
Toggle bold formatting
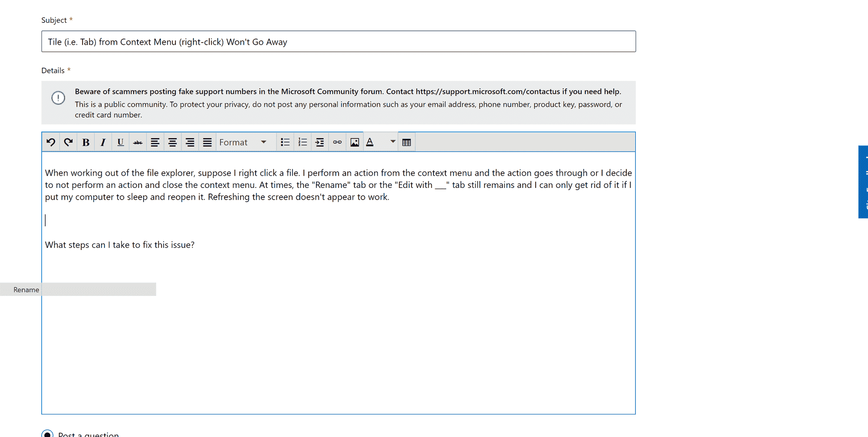[x=85, y=142]
